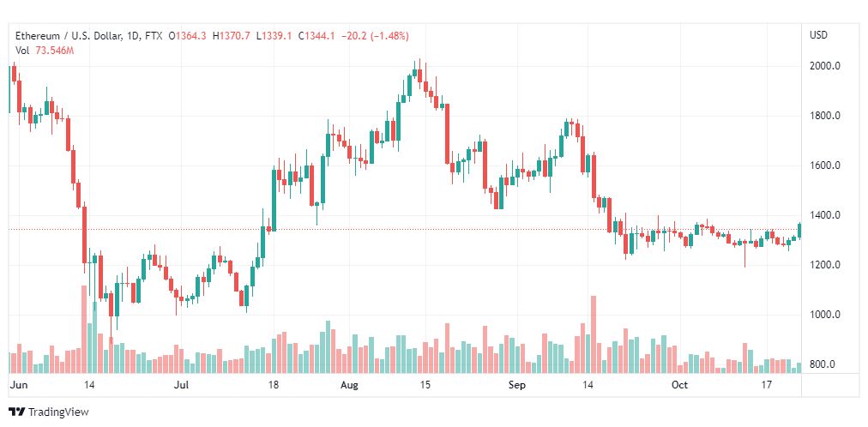Click the last green candle at chart's right edge
This screenshot has width=868, height=427.
[799, 230]
